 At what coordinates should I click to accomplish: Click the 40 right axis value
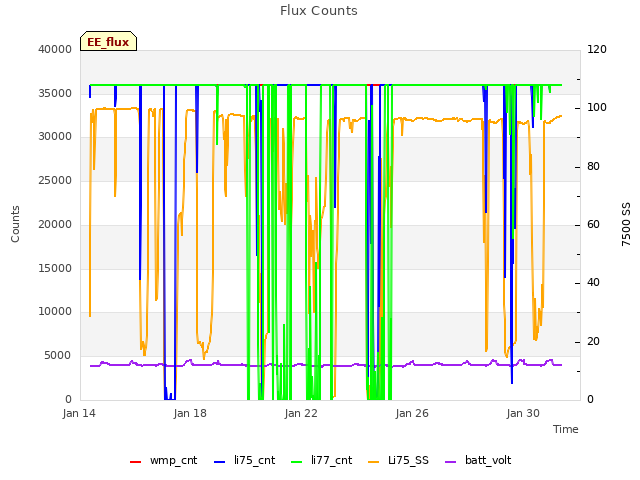pyautogui.click(x=593, y=282)
